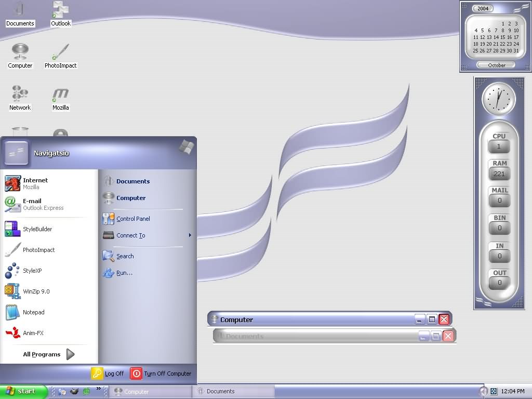Click the CPU meter value

click(x=499, y=147)
